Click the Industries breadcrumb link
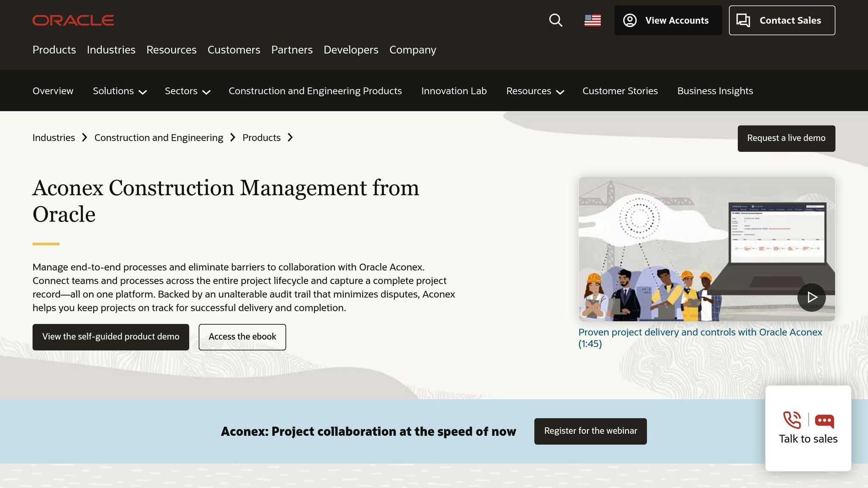This screenshot has height=488, width=868. tap(54, 138)
